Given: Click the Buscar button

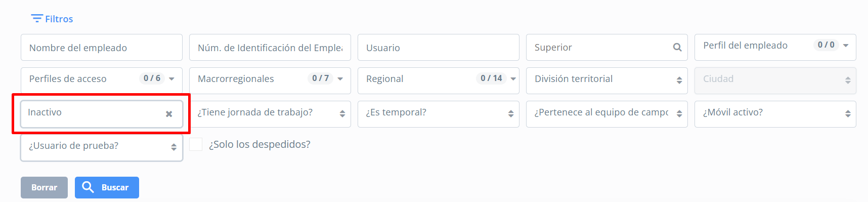Looking at the screenshot, I should (107, 187).
